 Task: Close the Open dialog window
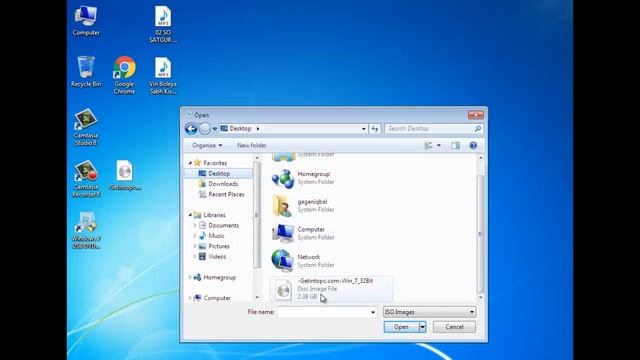(476, 115)
